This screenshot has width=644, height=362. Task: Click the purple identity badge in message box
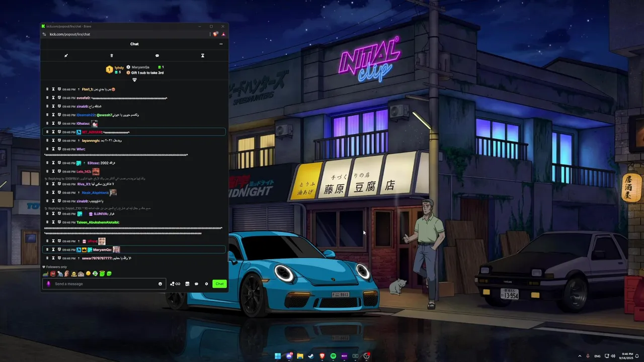[x=48, y=284]
